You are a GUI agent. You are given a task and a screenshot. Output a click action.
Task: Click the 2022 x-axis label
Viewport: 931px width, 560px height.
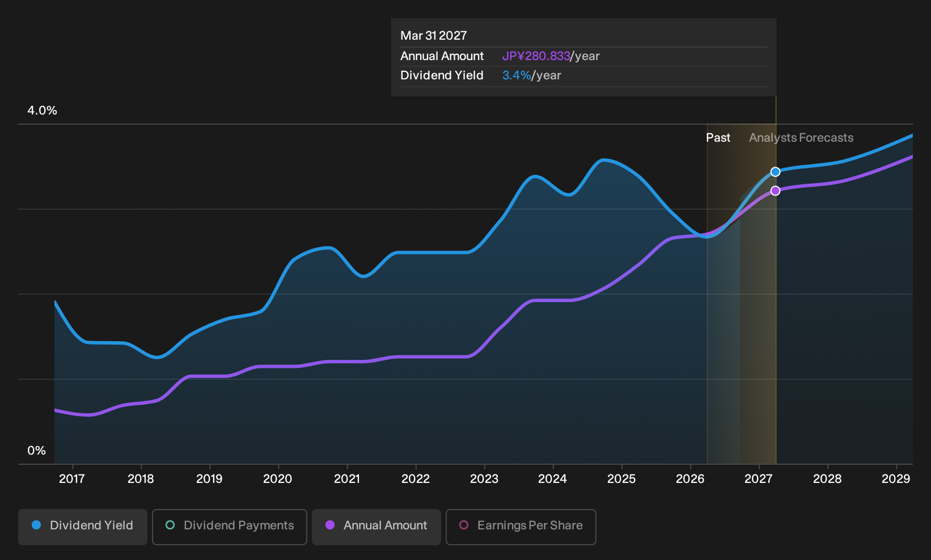[x=416, y=479]
